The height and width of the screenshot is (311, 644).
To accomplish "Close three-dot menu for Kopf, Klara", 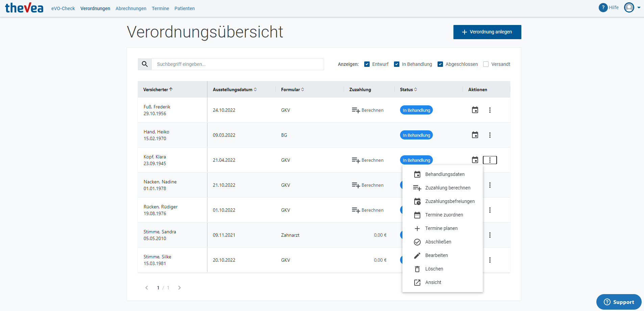I will click(x=490, y=160).
